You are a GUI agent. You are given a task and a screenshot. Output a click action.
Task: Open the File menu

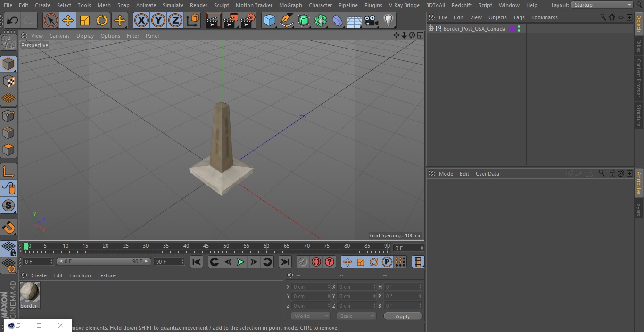click(8, 5)
